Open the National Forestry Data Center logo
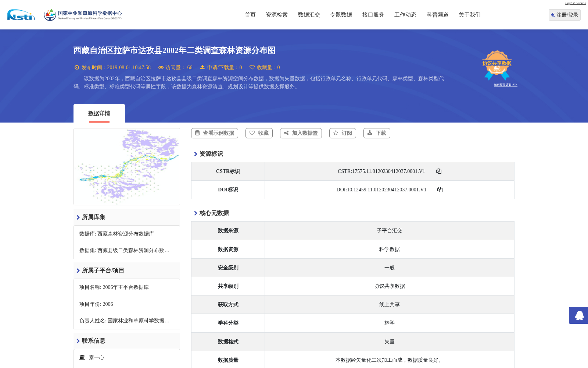 point(83,15)
